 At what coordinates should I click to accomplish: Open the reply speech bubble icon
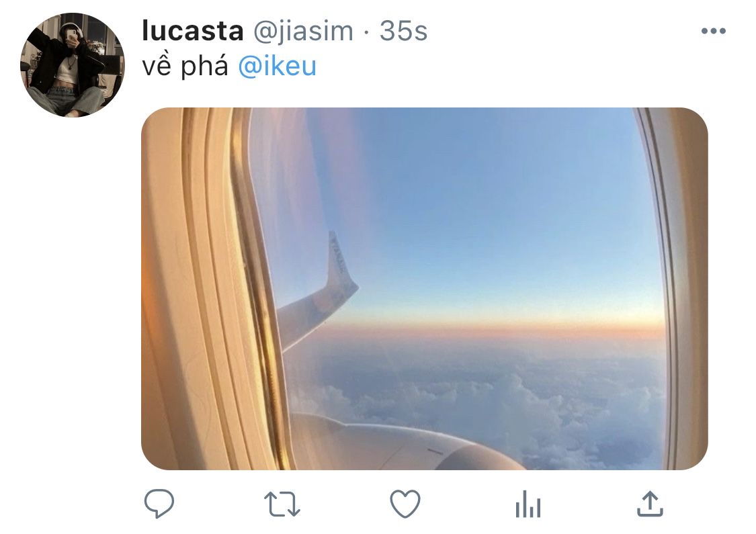159,504
